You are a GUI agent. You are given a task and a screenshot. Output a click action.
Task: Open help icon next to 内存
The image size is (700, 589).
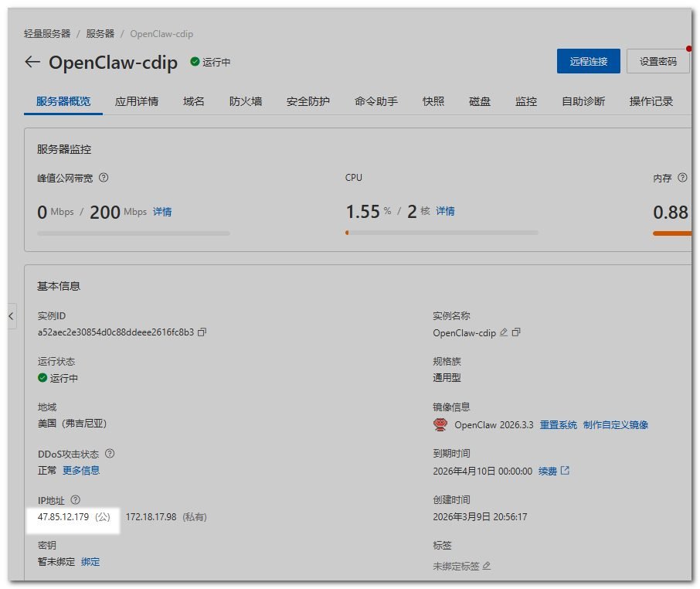(x=682, y=178)
